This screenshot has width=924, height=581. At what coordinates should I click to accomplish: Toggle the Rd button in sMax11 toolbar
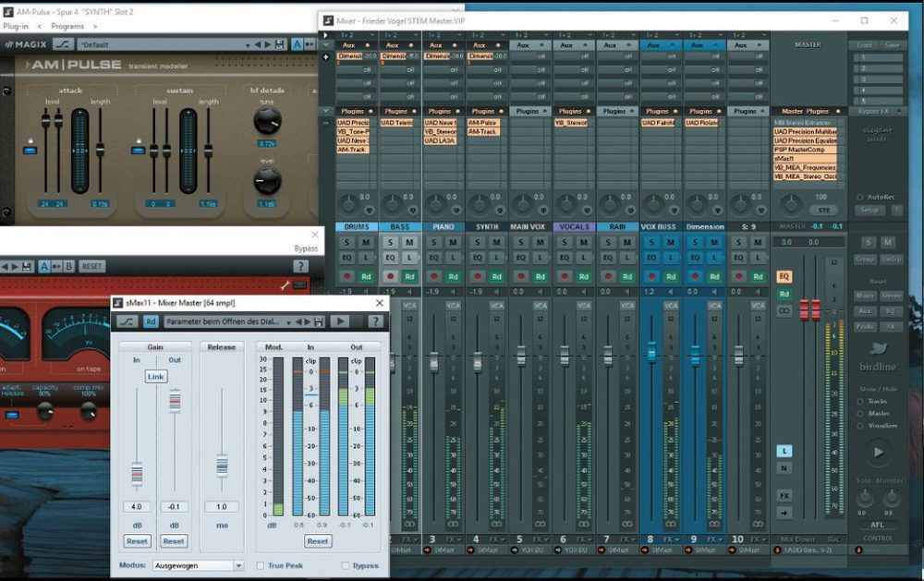tap(151, 321)
